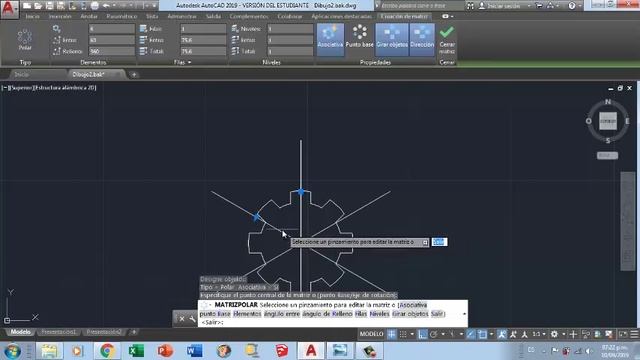Click the new drawing tab plus button
This screenshot has width=640, height=360.
coord(134,75)
